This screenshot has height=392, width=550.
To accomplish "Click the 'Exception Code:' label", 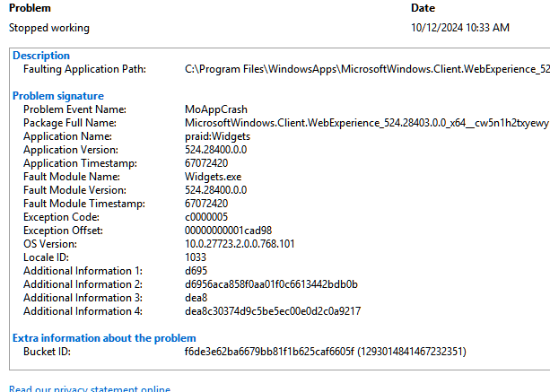I will [x=61, y=217].
